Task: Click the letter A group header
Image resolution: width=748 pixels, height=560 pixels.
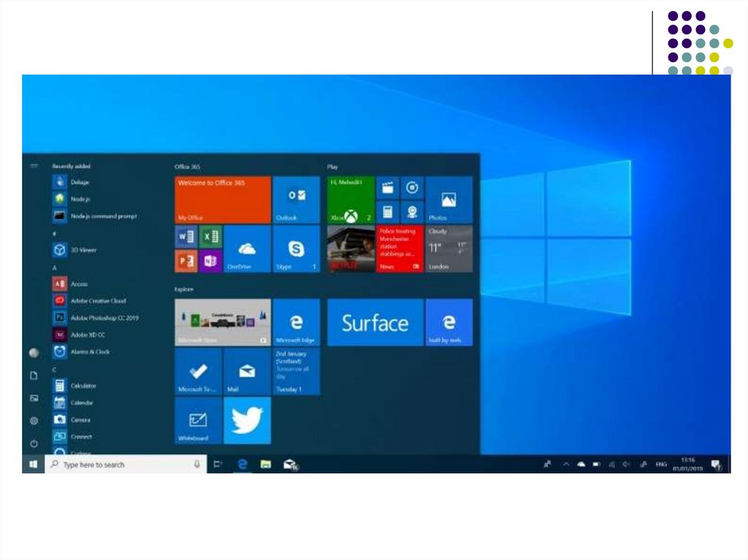Action: tap(54, 268)
